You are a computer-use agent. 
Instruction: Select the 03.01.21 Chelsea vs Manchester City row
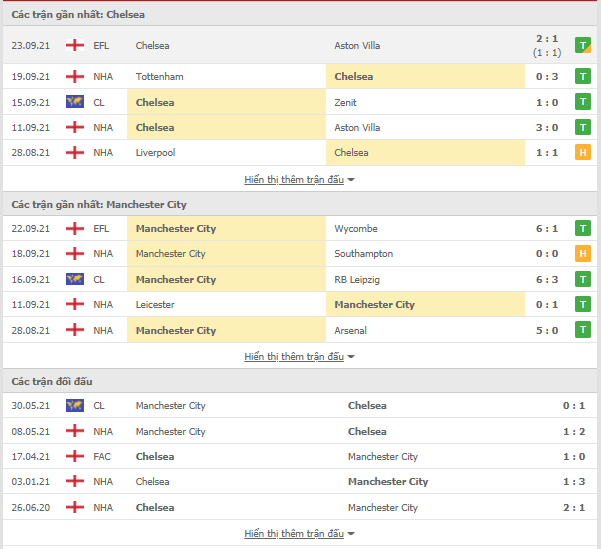300,482
